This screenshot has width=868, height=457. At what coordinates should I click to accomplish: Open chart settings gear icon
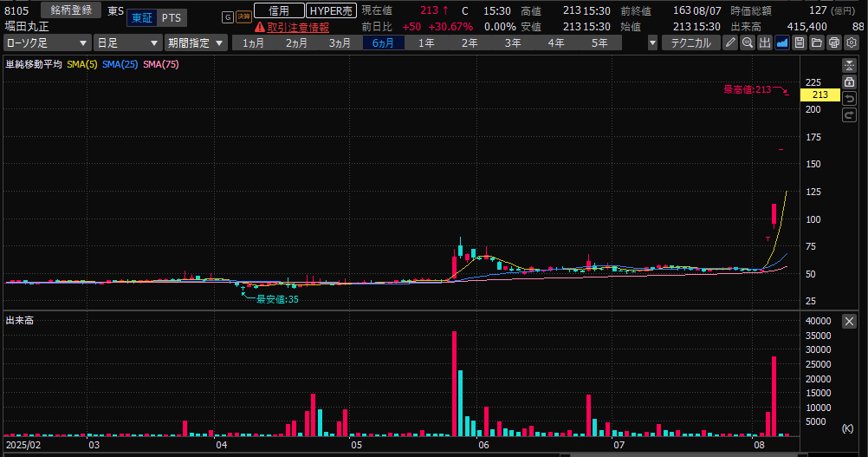pos(850,42)
